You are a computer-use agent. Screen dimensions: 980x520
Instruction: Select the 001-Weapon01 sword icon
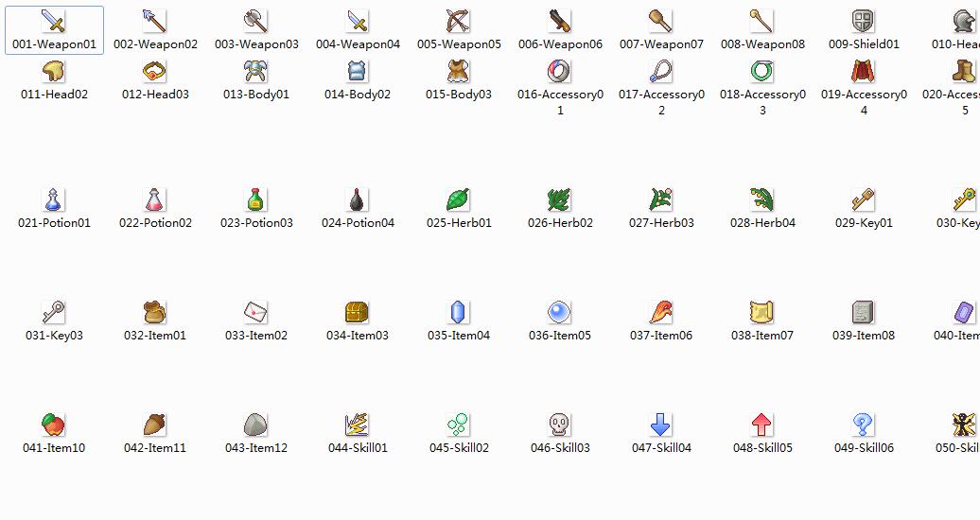point(54,21)
